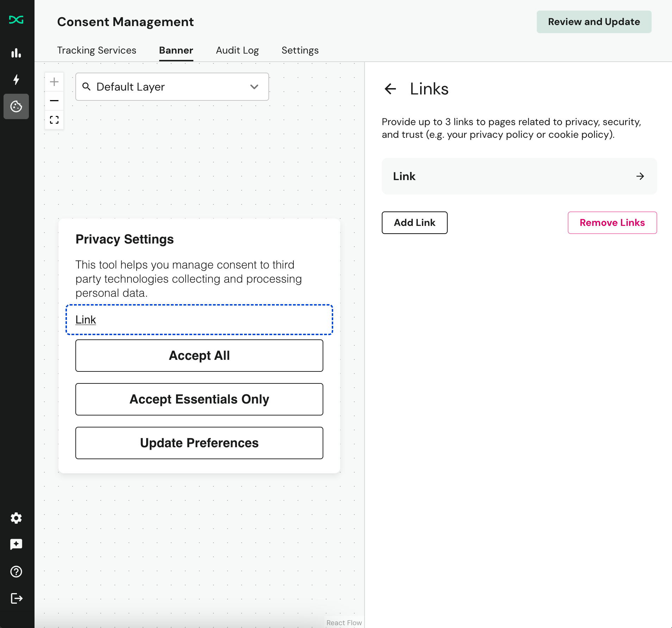
Task: Click Update Preferences button
Action: click(199, 443)
